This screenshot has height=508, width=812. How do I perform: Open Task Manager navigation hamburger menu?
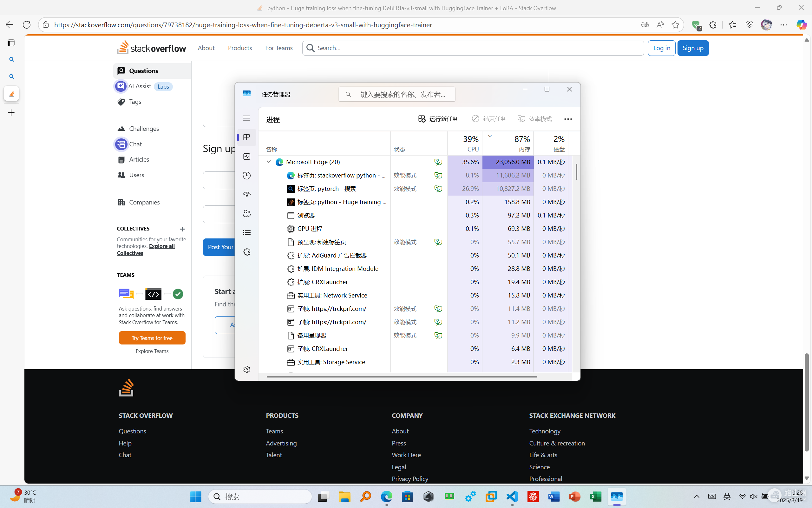pos(247,118)
